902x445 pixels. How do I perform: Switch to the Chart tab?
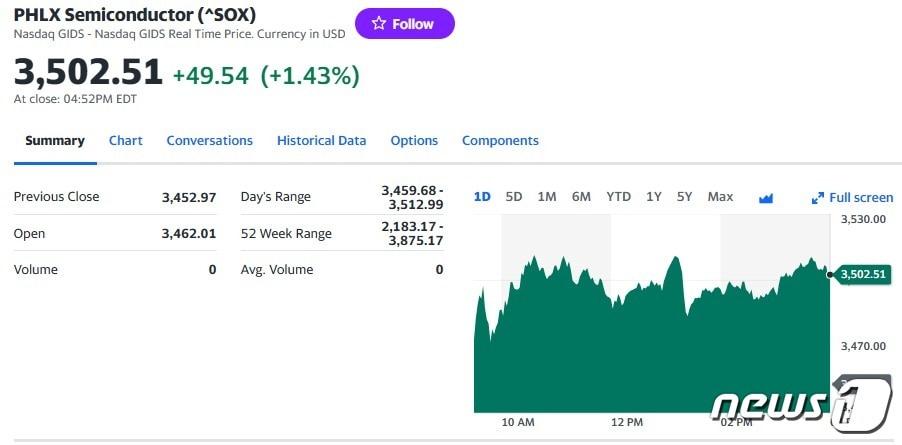pos(126,141)
